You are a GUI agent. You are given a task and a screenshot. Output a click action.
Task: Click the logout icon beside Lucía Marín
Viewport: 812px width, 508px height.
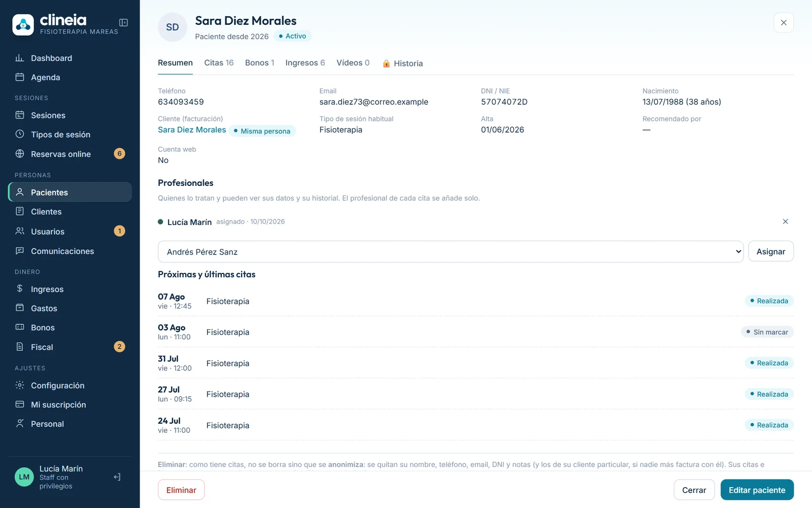click(117, 477)
